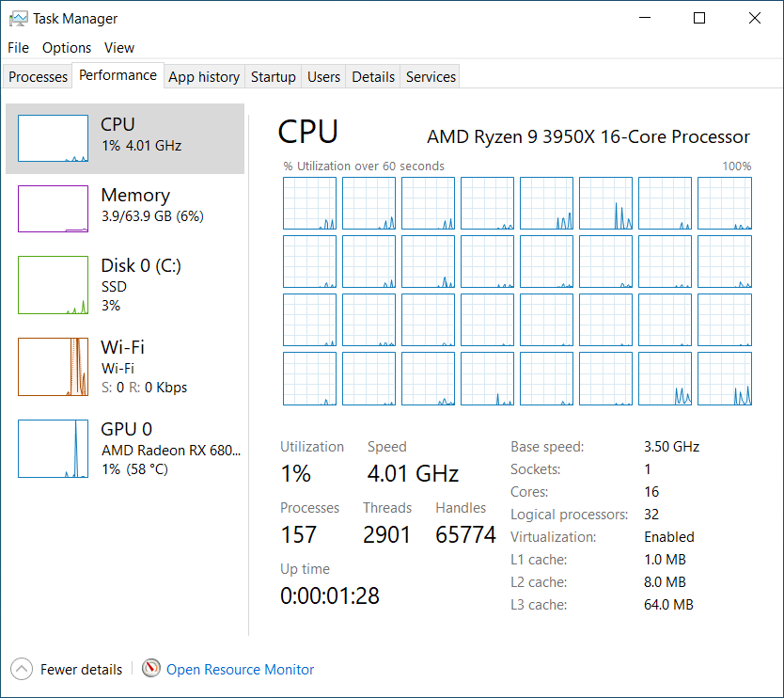This screenshot has width=784, height=698.
Task: Click the Task Manager app icon in title bar
Action: point(19,19)
